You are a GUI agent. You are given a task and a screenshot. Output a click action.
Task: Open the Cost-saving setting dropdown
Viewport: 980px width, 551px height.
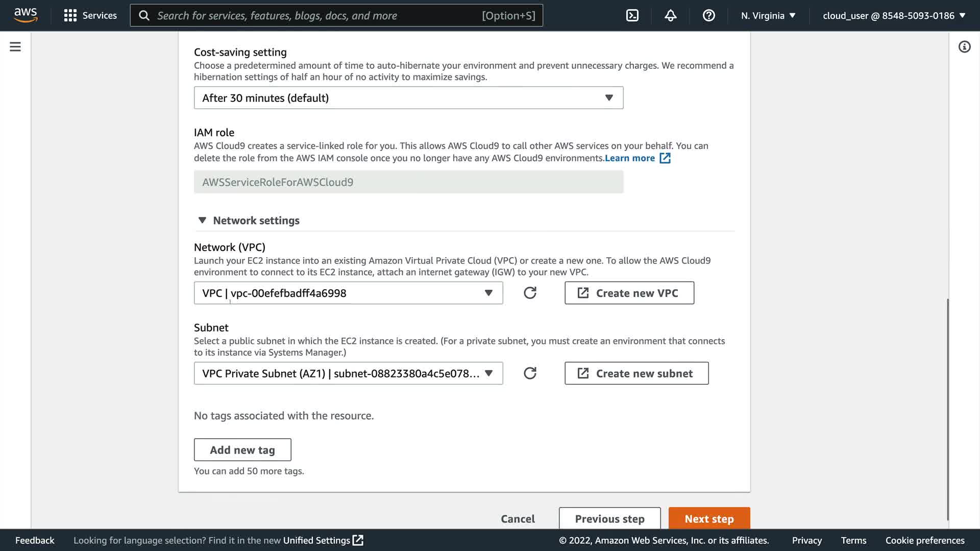(408, 98)
